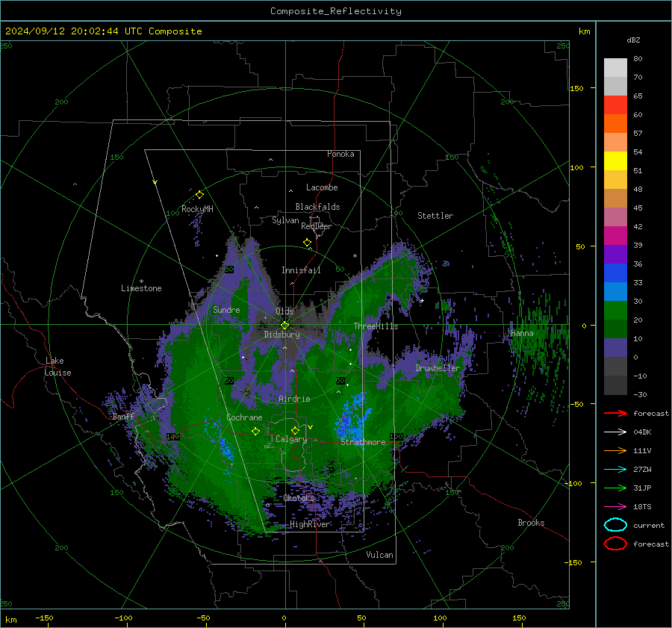Pick the red 60–65 dBZ swatch
Viewport: 672px width, 628px height.
click(x=615, y=105)
